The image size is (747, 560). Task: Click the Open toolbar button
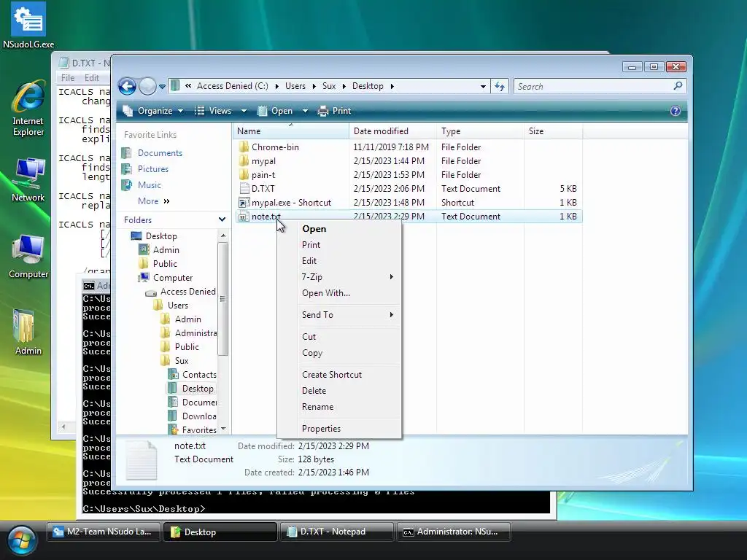coord(275,111)
